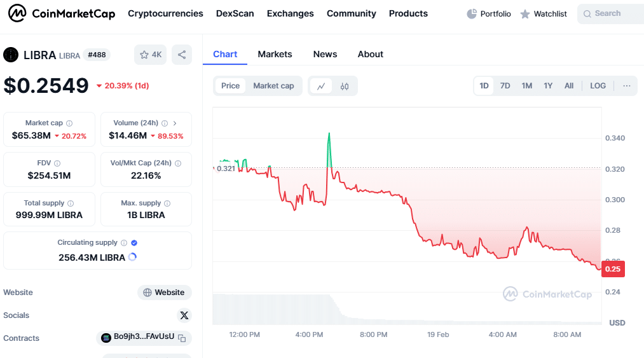Select Market cap chart mode
644x358 pixels.
click(273, 86)
